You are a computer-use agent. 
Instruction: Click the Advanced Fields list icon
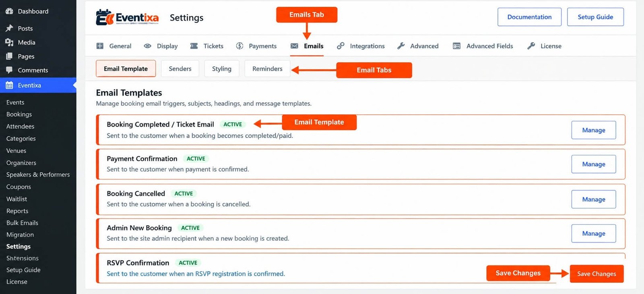(456, 46)
